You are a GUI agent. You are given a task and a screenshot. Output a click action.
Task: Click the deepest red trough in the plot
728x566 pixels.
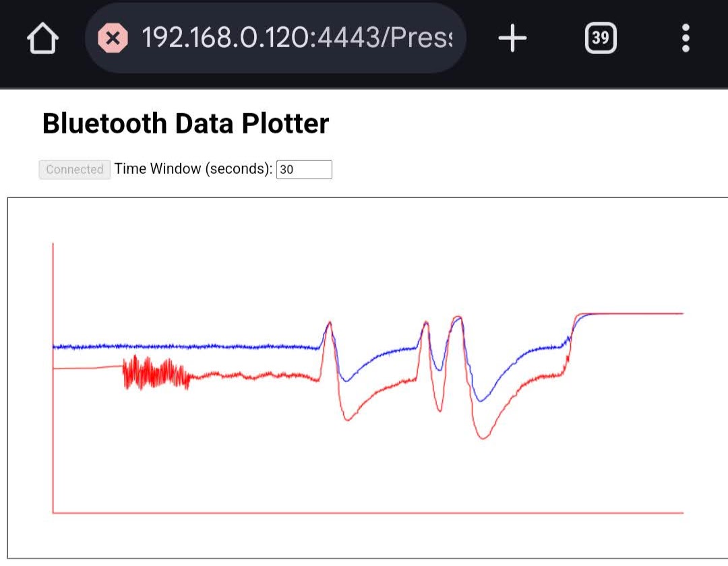point(483,438)
